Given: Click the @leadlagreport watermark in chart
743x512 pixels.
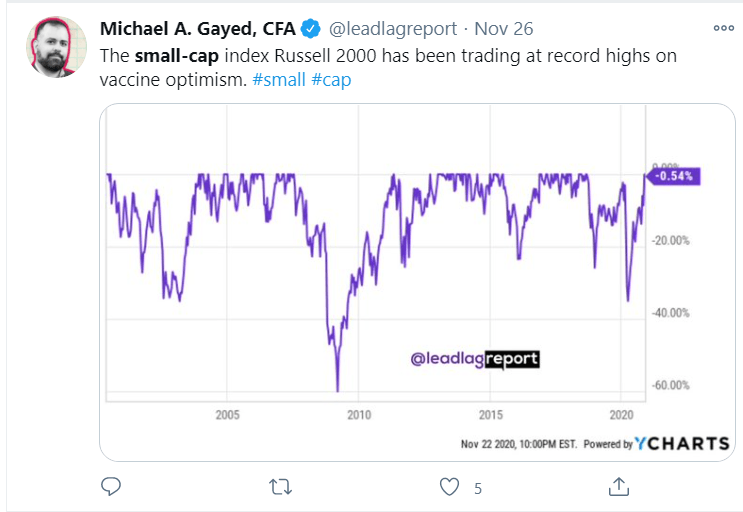Looking at the screenshot, I should tap(475, 359).
